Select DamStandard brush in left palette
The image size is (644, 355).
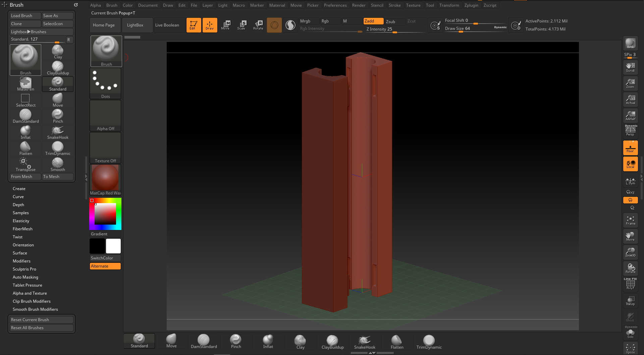click(x=25, y=116)
